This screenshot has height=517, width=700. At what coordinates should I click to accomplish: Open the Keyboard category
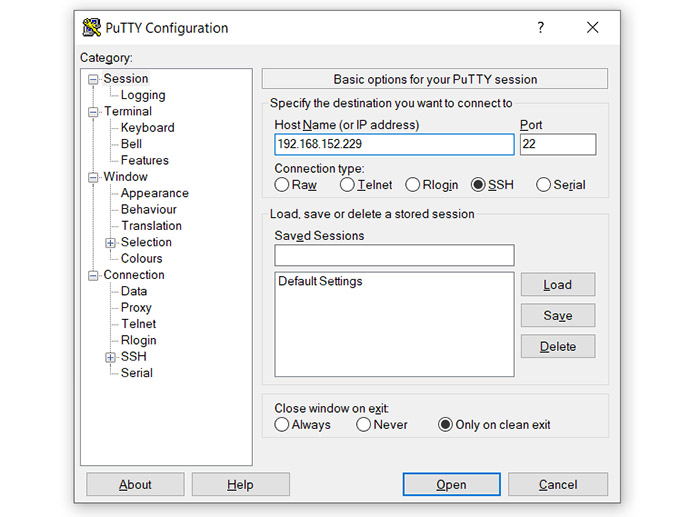click(147, 128)
